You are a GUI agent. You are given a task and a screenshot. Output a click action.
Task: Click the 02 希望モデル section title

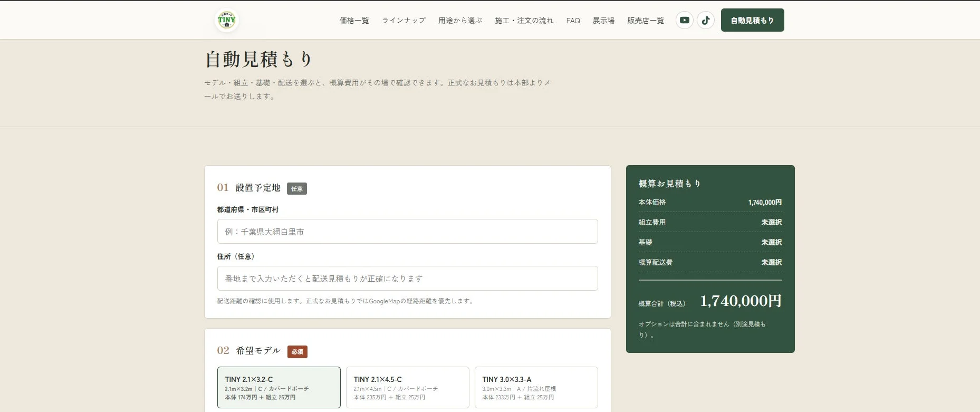click(x=248, y=351)
